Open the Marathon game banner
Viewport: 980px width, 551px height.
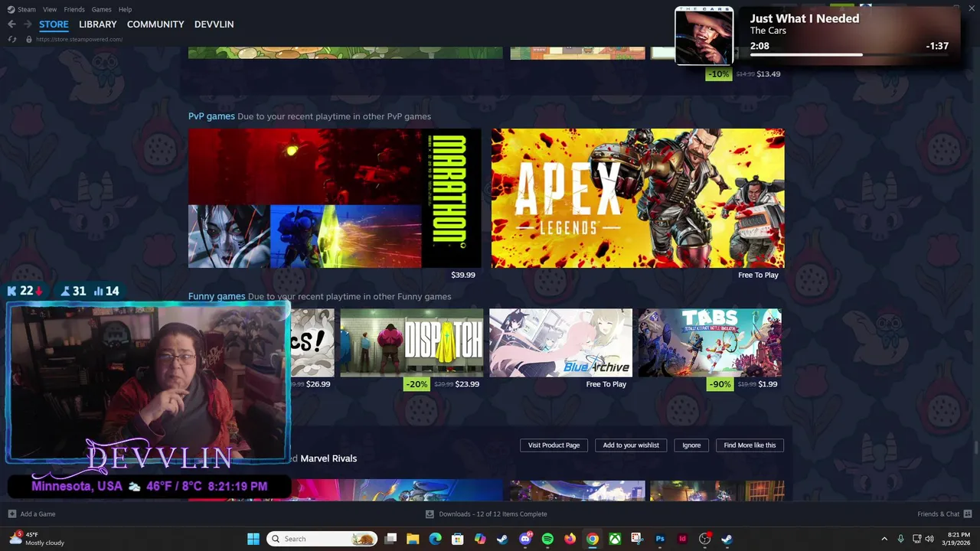(x=335, y=198)
